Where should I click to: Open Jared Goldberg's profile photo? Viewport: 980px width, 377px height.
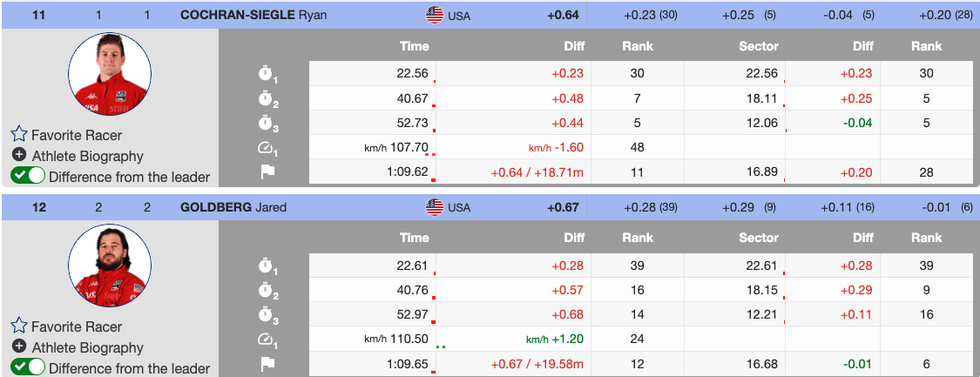click(110, 267)
